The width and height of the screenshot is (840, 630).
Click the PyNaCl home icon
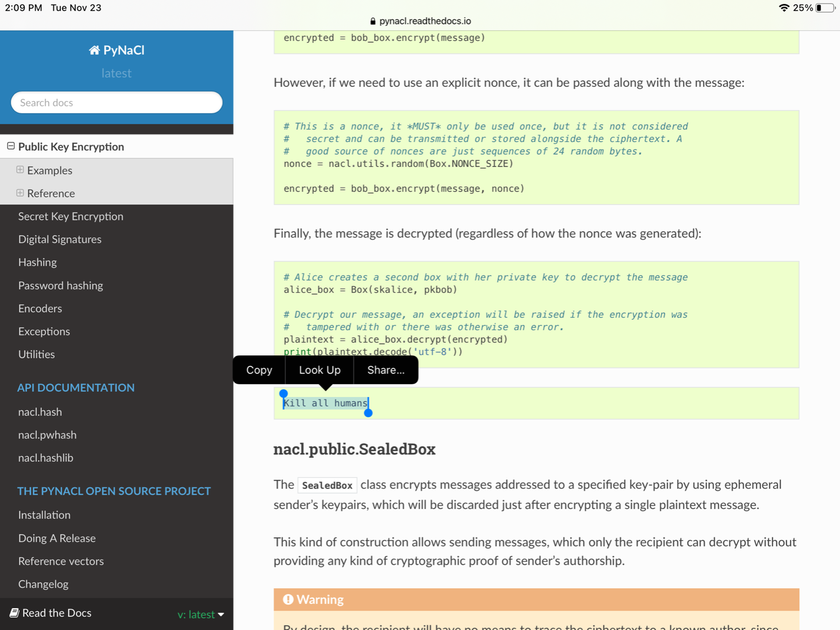pyautogui.click(x=94, y=51)
